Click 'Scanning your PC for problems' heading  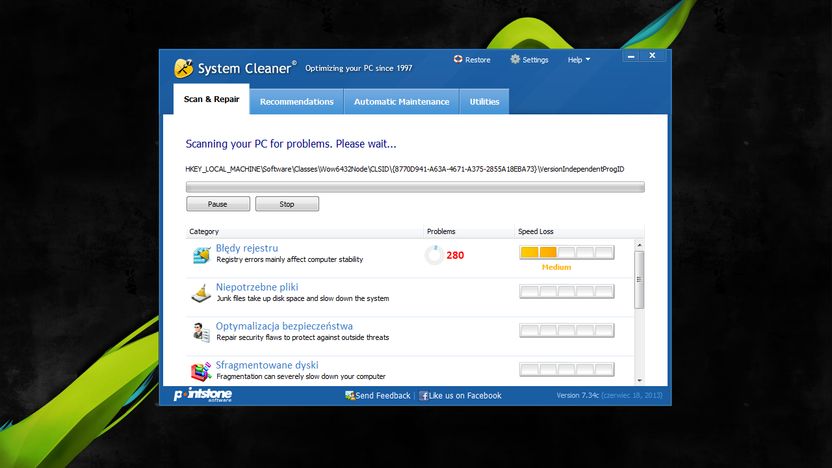291,144
